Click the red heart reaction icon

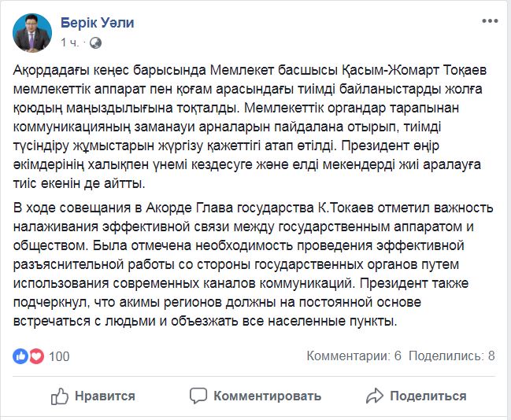coord(36,356)
